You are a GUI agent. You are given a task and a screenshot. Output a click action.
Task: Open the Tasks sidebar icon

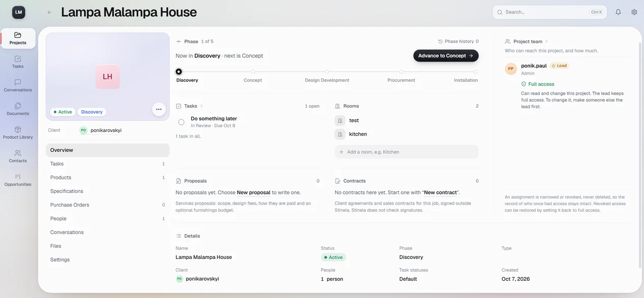(18, 62)
